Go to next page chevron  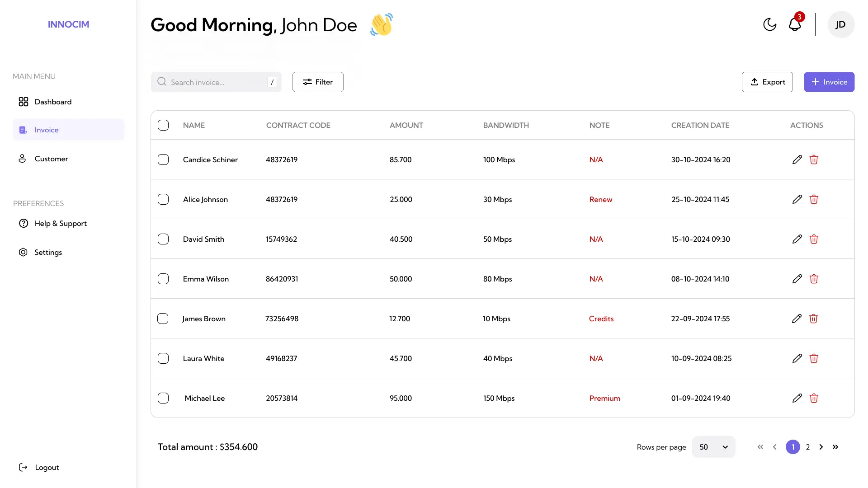pyautogui.click(x=821, y=447)
